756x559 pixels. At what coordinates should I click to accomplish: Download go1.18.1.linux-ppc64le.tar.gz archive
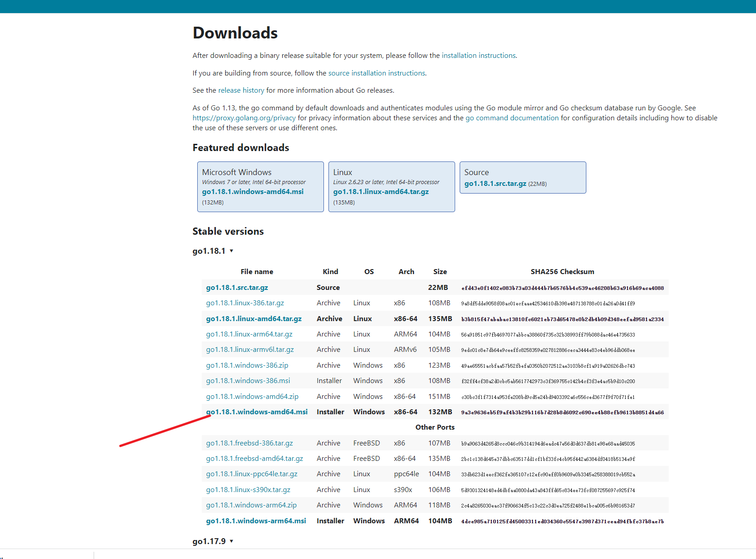point(252,474)
